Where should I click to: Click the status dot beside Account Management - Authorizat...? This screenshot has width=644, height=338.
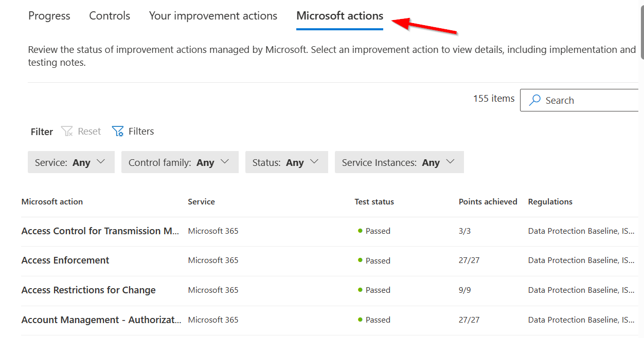(361, 320)
